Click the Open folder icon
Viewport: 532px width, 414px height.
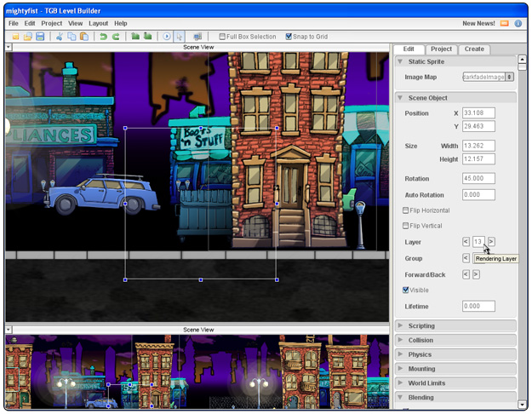(28, 37)
